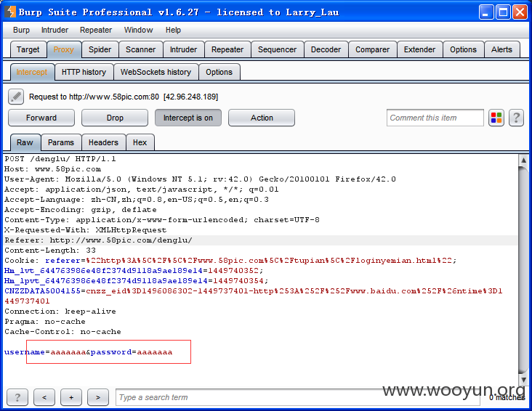Go to previous search match
The width and height of the screenshot is (532, 411).
[44, 397]
